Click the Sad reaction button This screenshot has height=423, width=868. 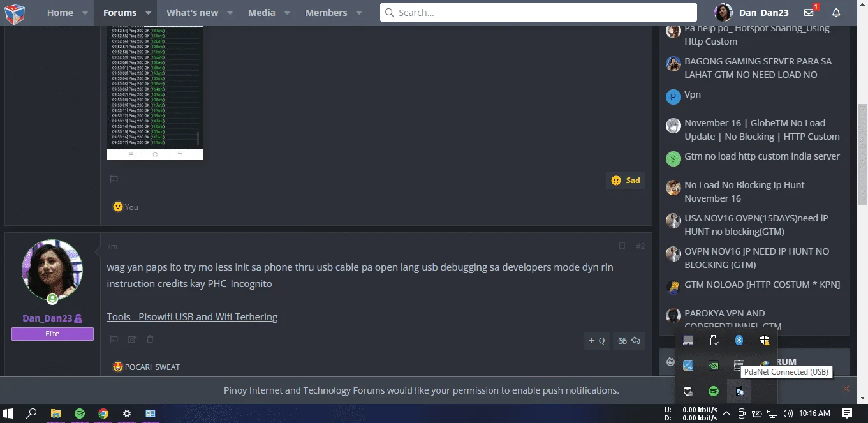(x=626, y=181)
